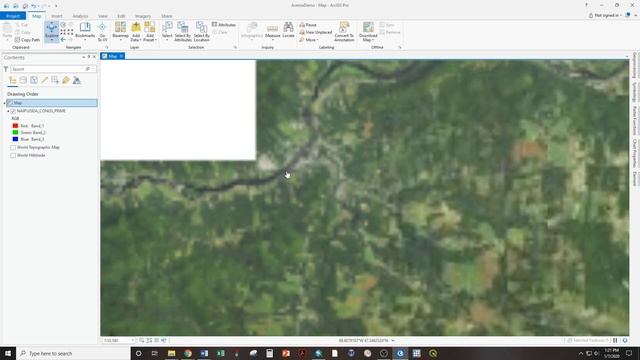The width and height of the screenshot is (640, 360).
Task: Click the Locate binoculars tool
Action: 288,30
